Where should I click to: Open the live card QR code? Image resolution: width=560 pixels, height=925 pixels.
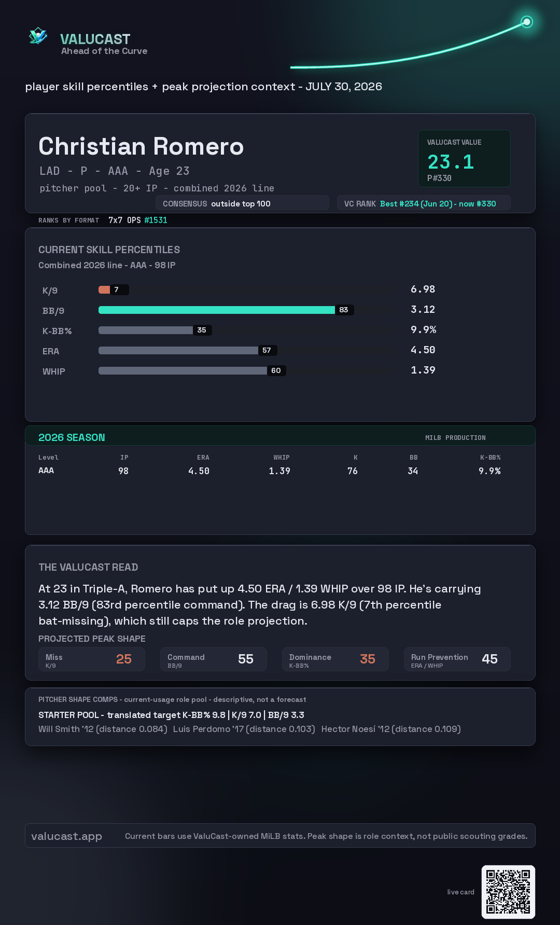click(508, 892)
